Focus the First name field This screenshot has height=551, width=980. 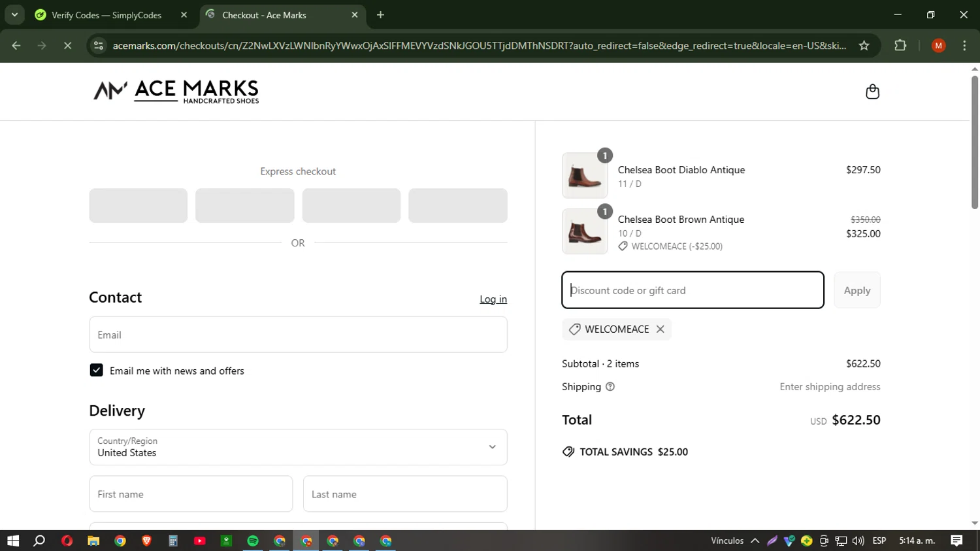[x=191, y=494]
